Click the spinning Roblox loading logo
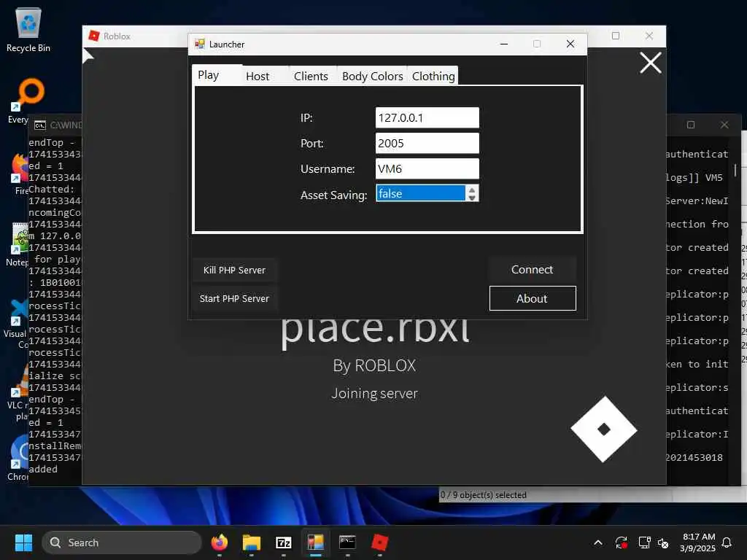This screenshot has width=747, height=560. (x=603, y=429)
